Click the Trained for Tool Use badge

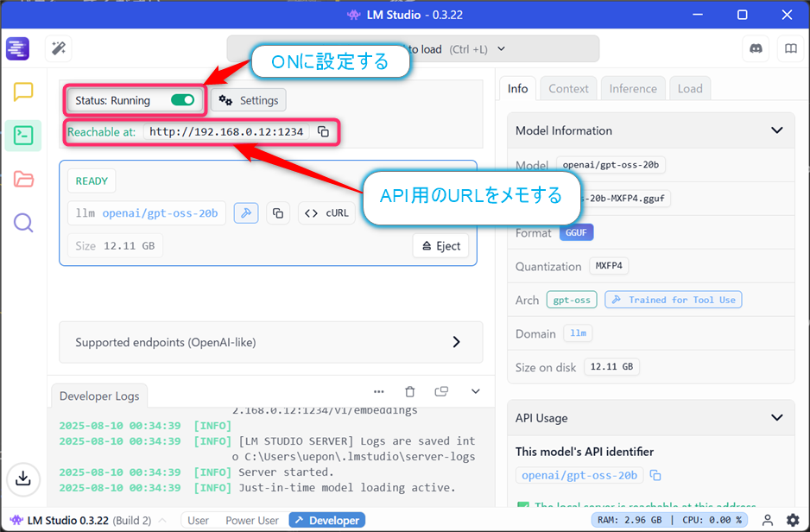coord(673,300)
